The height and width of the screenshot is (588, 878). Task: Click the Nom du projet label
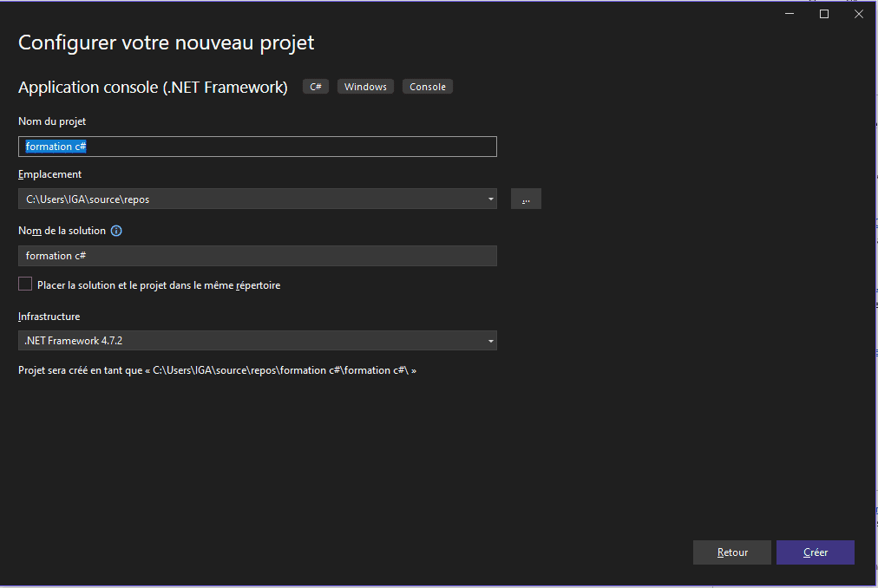[x=52, y=121]
